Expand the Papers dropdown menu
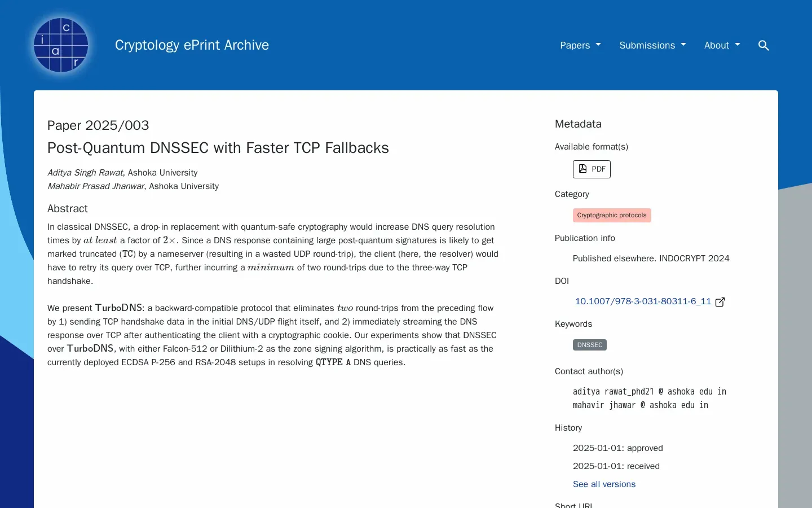Screen dimensions: 812x508 coord(580,45)
